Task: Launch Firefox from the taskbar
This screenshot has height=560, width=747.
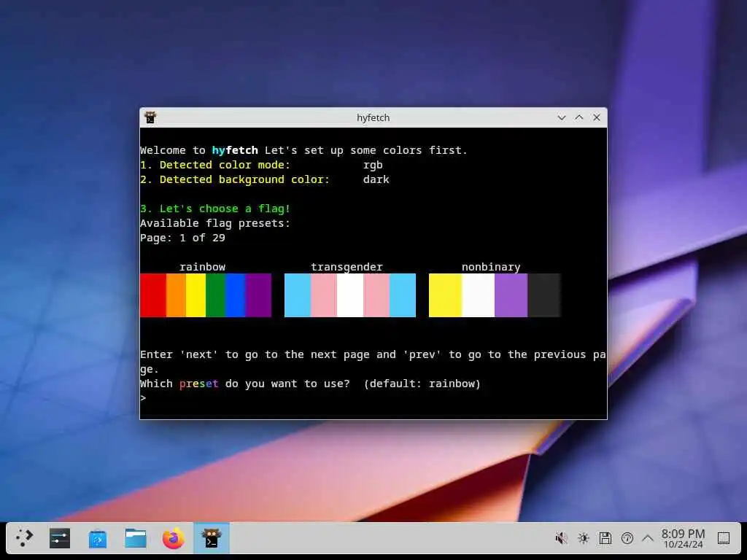Action: (x=174, y=538)
